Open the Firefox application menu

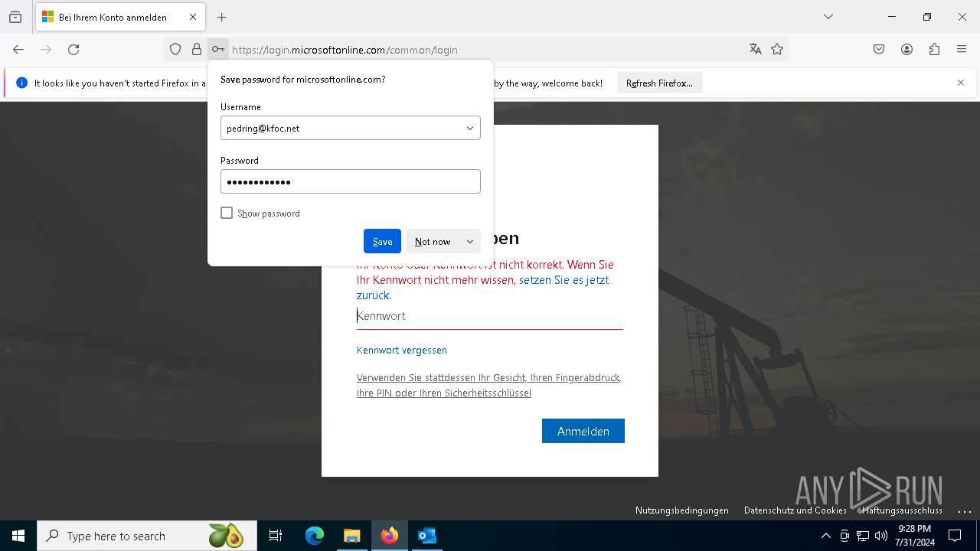point(962,50)
